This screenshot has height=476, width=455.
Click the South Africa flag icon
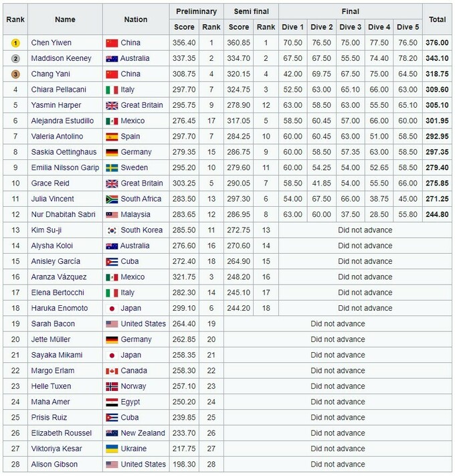112,199
